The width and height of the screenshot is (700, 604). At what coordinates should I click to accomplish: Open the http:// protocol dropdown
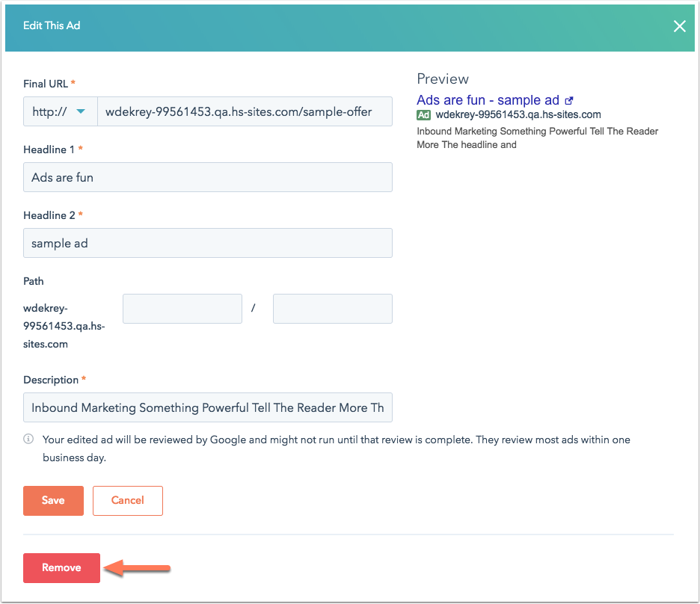click(x=61, y=111)
